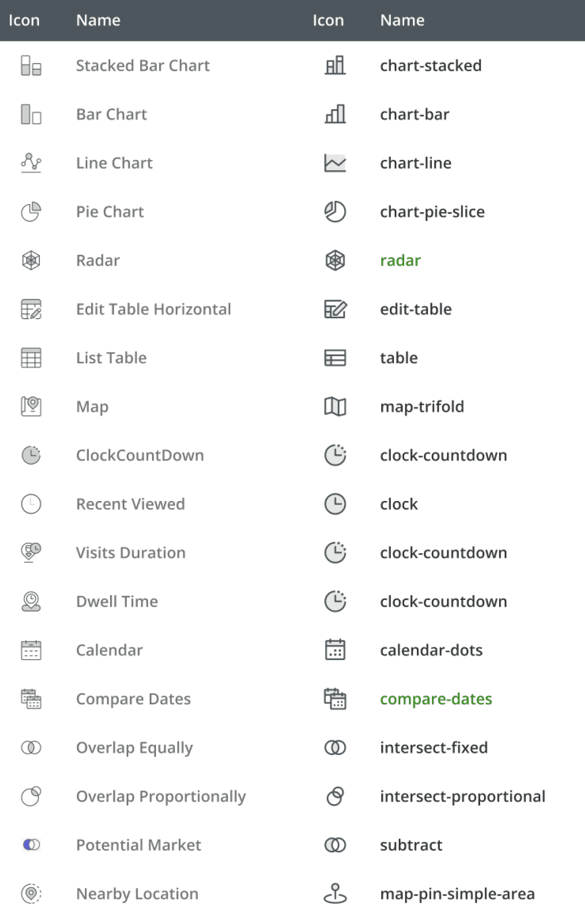
Task: Click the List Table icon
Action: (x=31, y=358)
